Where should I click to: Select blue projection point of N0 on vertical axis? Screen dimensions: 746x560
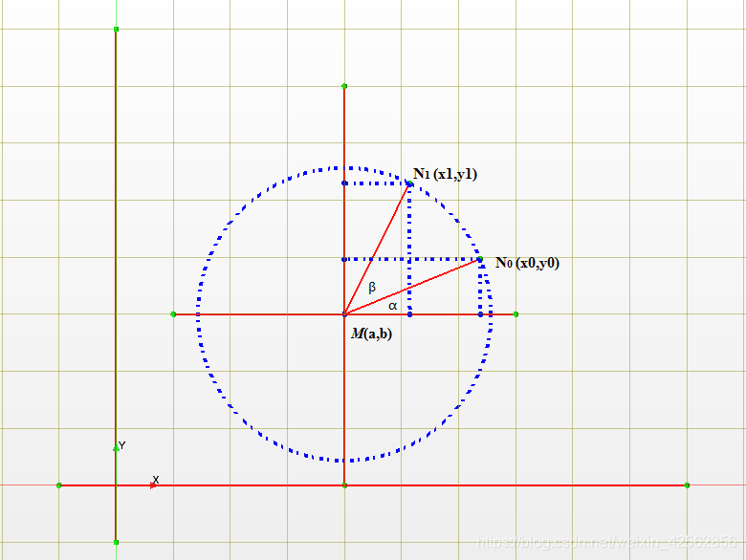pyautogui.click(x=344, y=260)
